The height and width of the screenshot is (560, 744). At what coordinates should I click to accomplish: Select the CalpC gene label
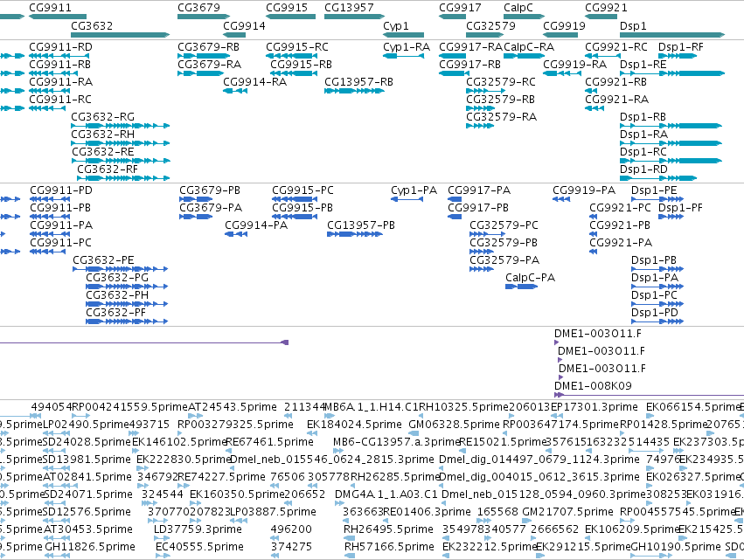(x=518, y=8)
